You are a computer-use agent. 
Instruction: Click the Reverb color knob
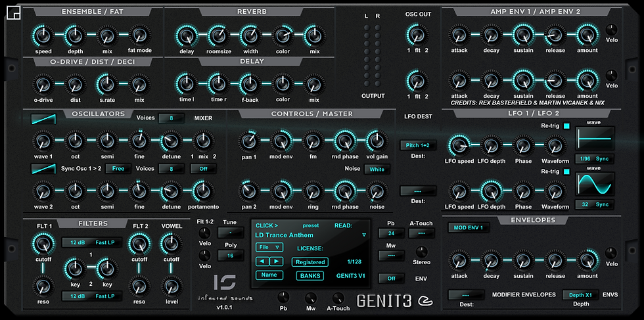click(x=283, y=35)
